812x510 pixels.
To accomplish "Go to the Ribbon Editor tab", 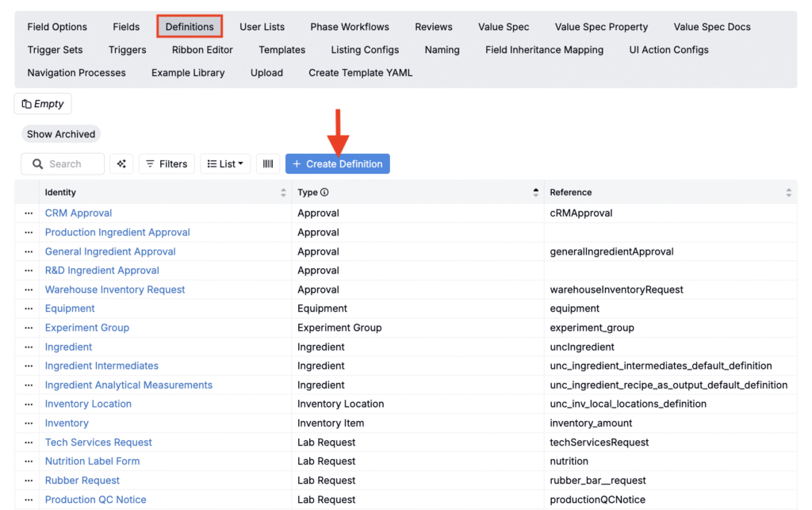I will click(x=202, y=50).
